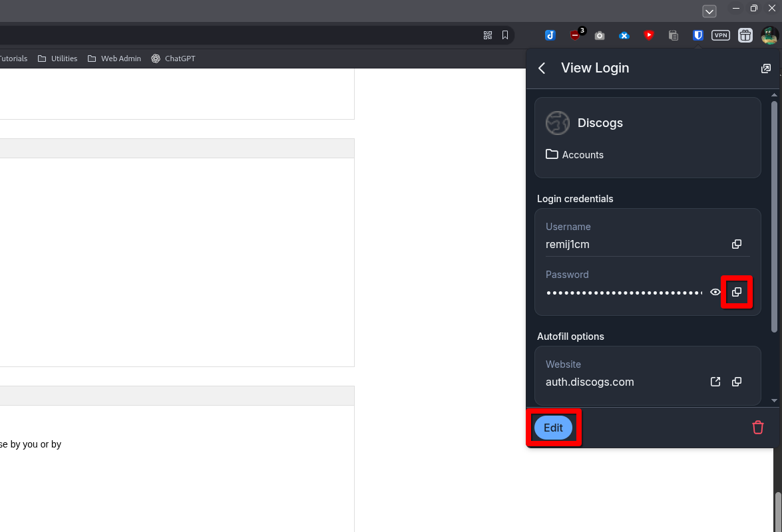Open the camera screenshot extension

pos(600,35)
